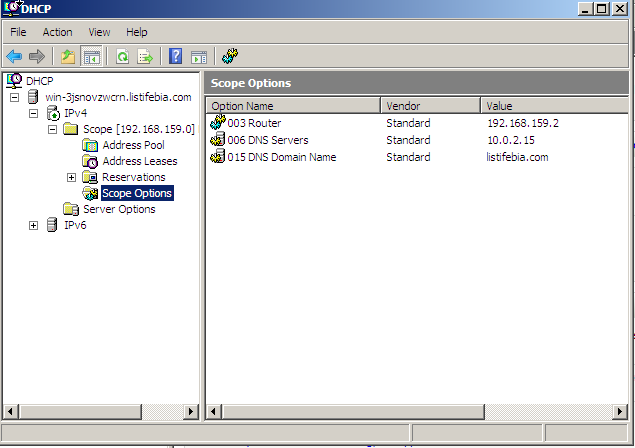Sort by Vendor column header
This screenshot has width=635, height=448.
pos(431,106)
